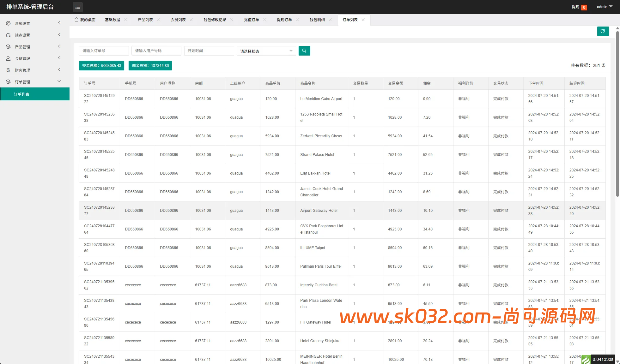Click the 开始时间 date field
Image resolution: width=620 pixels, height=364 pixels.
click(209, 51)
